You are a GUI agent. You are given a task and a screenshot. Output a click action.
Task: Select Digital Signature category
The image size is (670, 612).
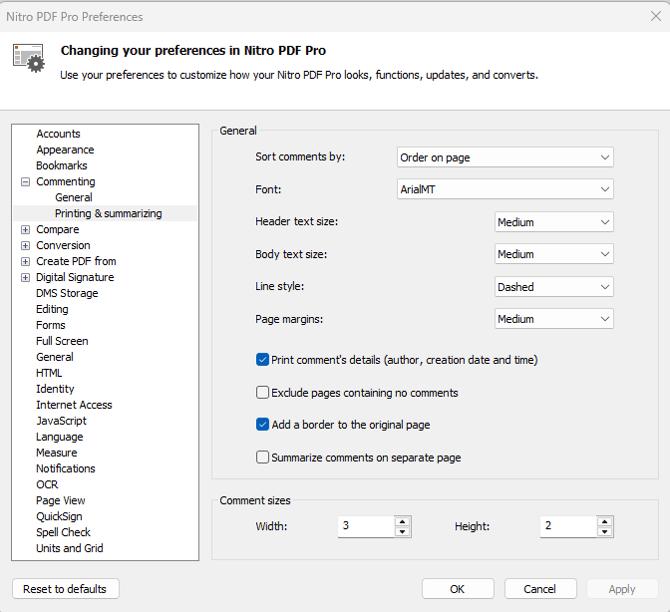75,277
